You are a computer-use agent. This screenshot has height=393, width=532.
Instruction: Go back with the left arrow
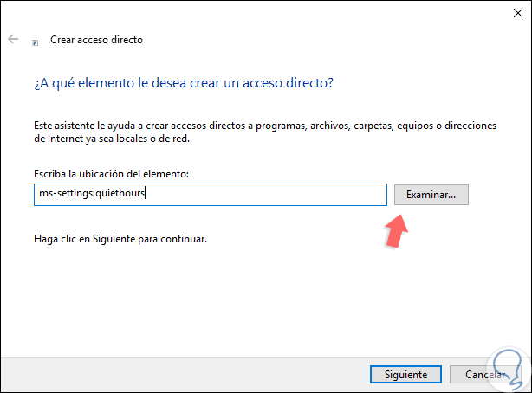click(13, 40)
